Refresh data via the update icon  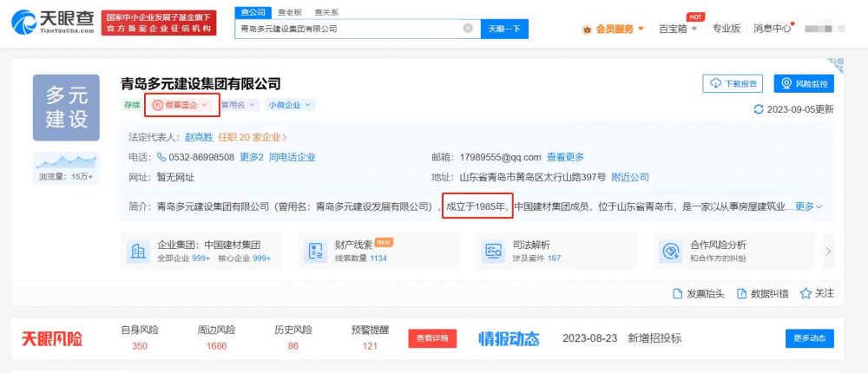(759, 109)
